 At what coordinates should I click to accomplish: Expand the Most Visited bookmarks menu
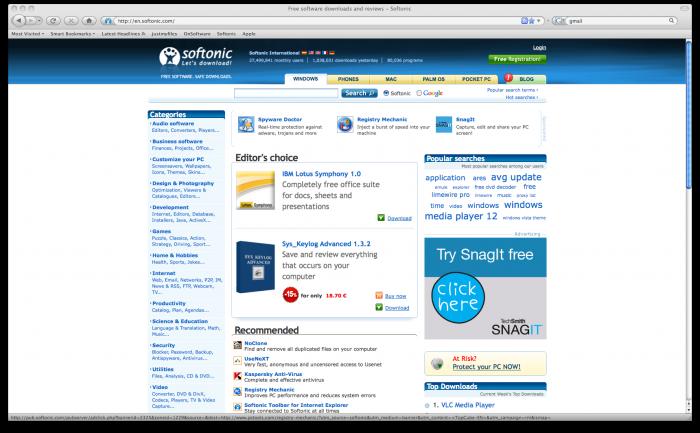28,34
